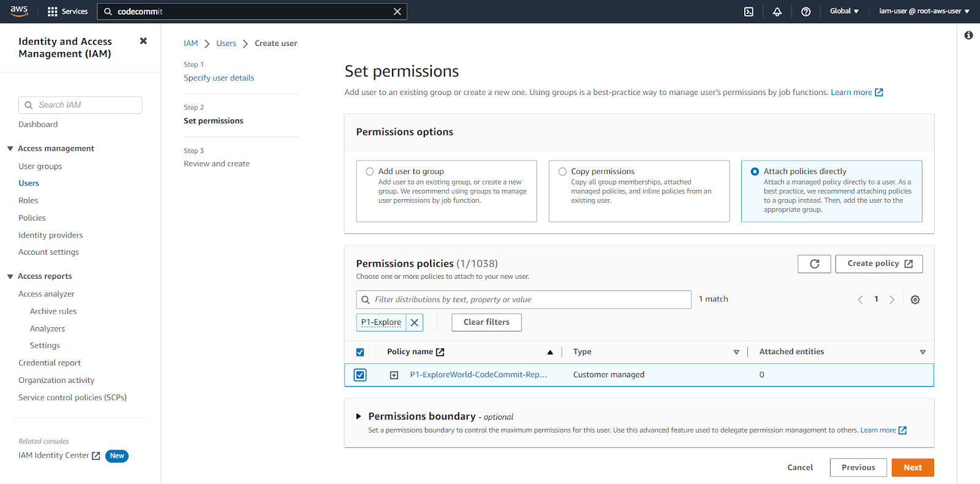This screenshot has width=980, height=484.
Task: Toggle the select-all policies checkbox
Action: click(x=360, y=352)
